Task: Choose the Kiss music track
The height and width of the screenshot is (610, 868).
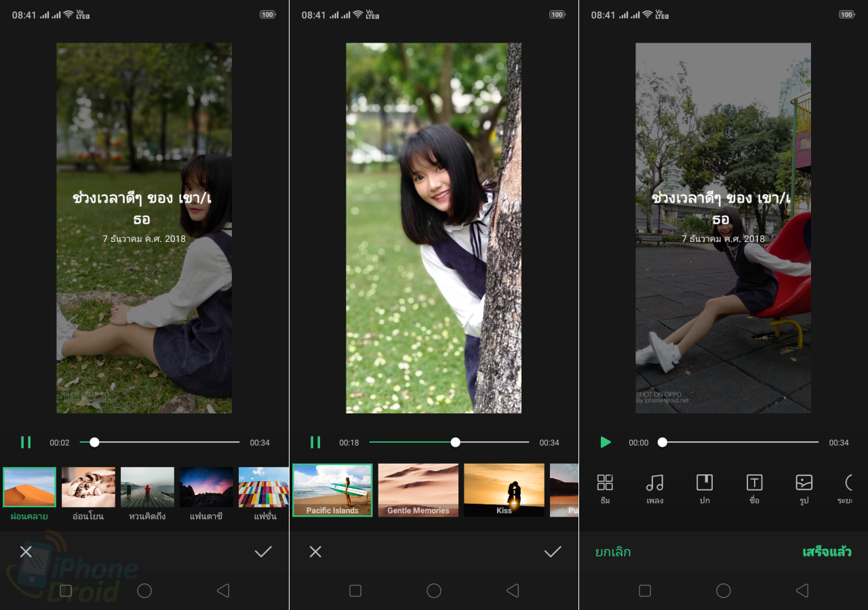Action: click(504, 490)
